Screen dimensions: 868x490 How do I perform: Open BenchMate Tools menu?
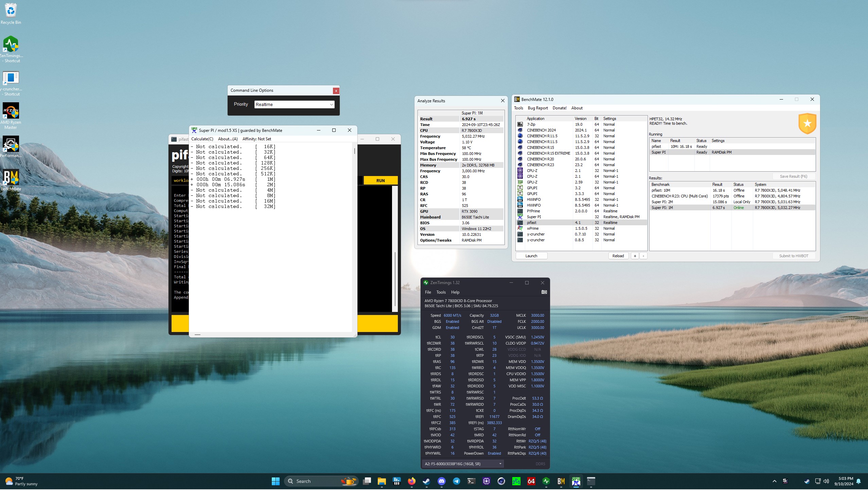(518, 108)
